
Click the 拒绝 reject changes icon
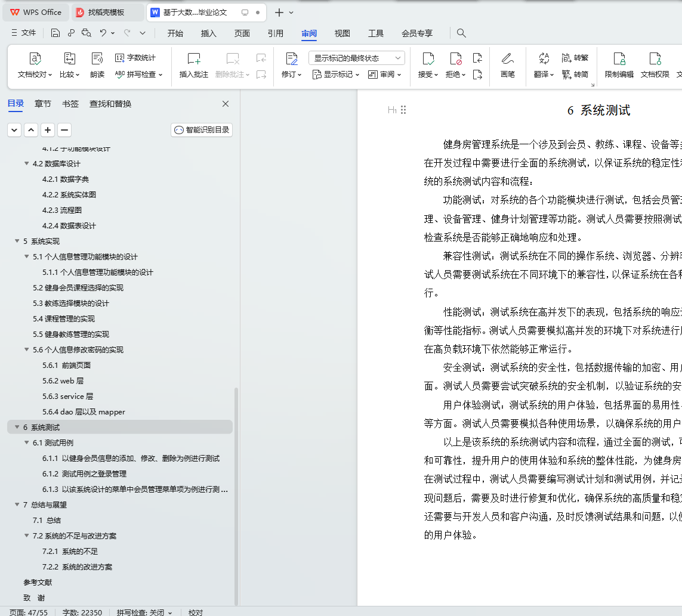455,58
